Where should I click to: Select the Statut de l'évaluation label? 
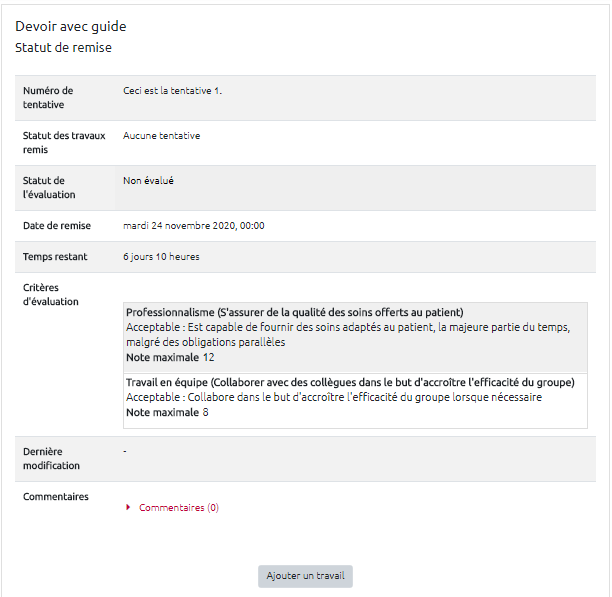click(x=49, y=187)
